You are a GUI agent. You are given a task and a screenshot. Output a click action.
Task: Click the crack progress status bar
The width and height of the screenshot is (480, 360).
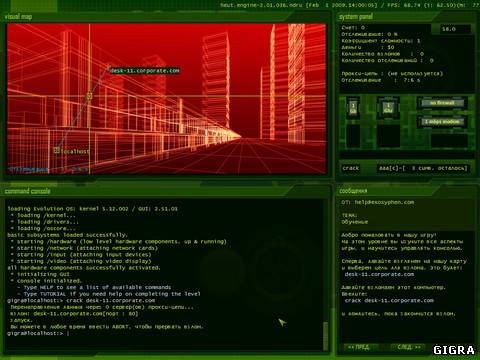423,168
